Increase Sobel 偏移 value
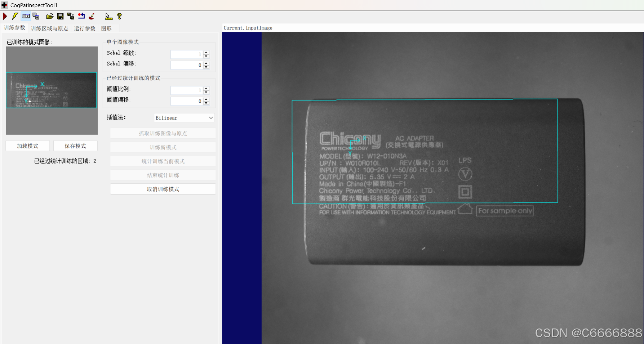 (x=206, y=63)
